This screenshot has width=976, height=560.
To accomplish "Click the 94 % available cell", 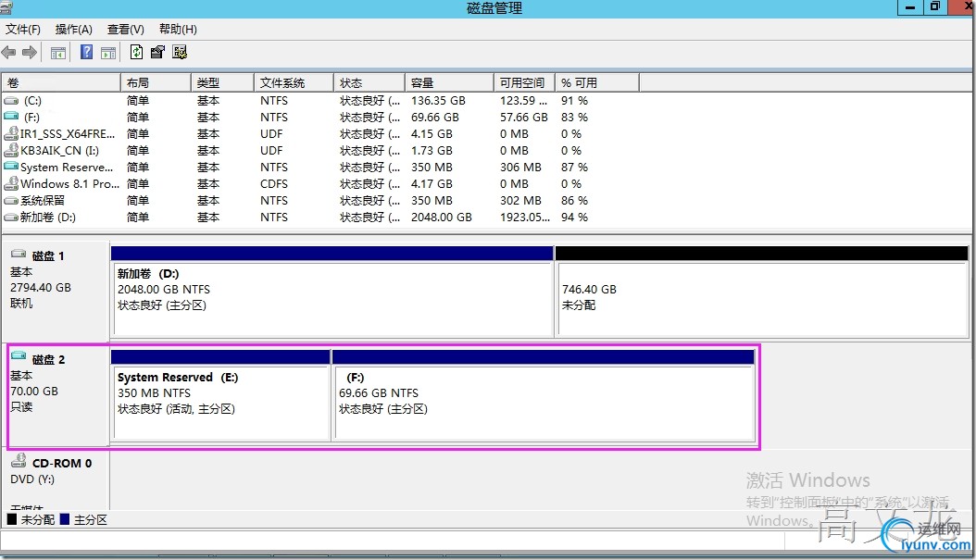I will [x=574, y=218].
